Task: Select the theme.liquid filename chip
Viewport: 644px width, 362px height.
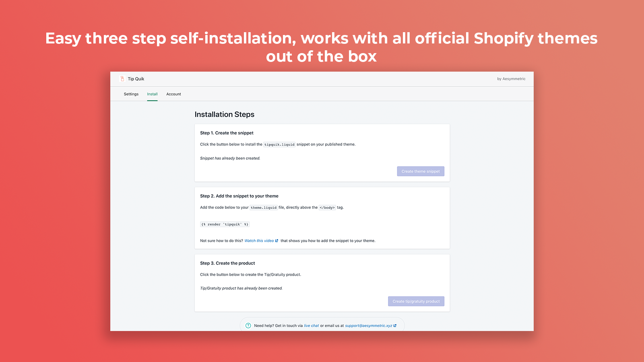Action: (x=263, y=208)
